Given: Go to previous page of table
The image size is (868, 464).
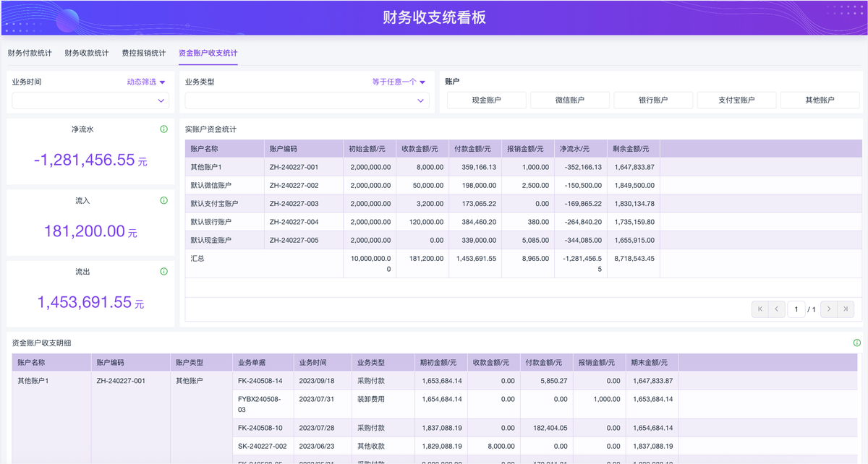Looking at the screenshot, I should pyautogui.click(x=776, y=309).
